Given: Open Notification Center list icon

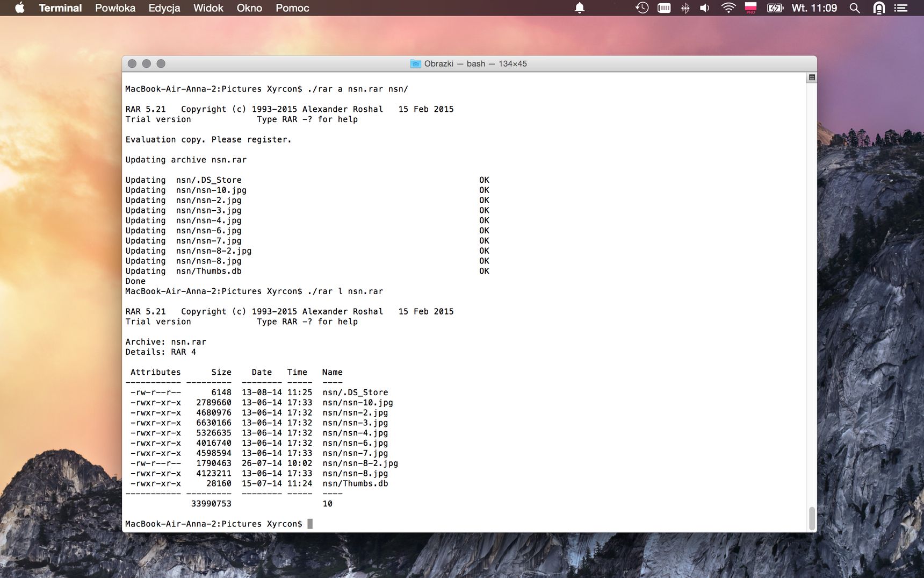Looking at the screenshot, I should click(901, 8).
